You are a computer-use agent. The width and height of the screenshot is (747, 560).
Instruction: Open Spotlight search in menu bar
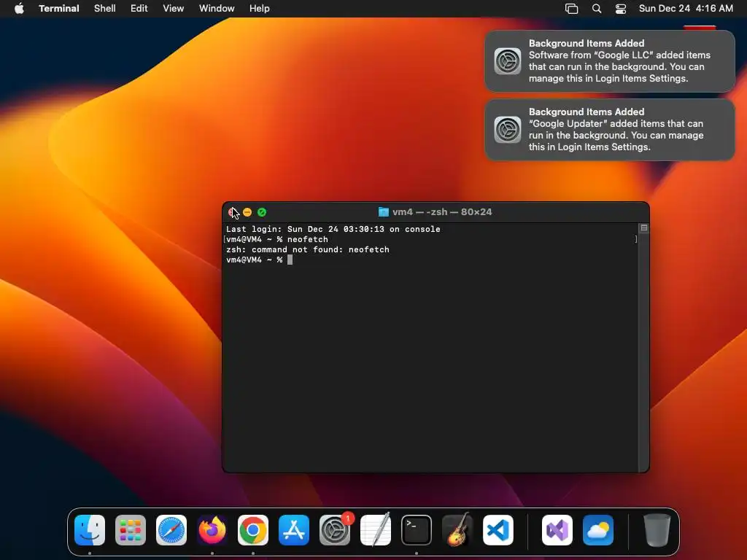tap(597, 9)
